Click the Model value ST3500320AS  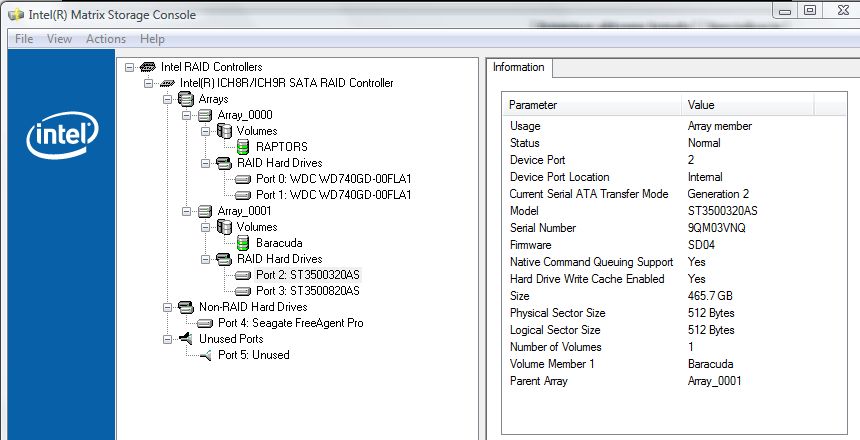[x=722, y=211]
